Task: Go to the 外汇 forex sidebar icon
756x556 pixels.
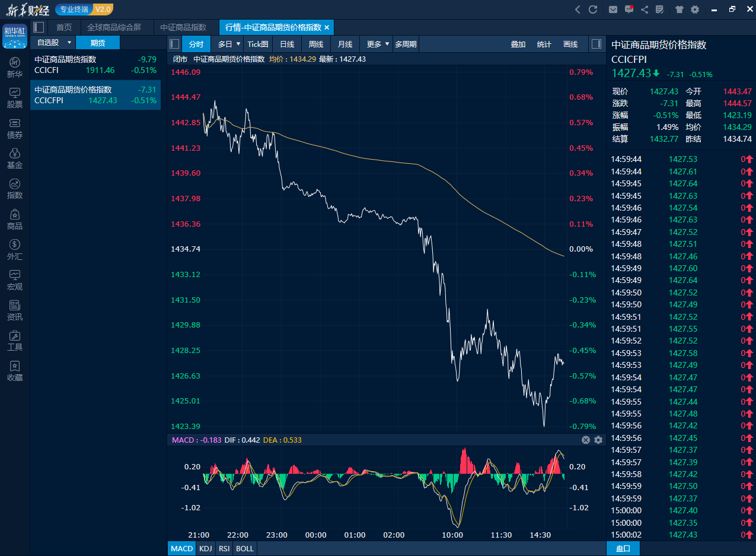Action: click(15, 249)
